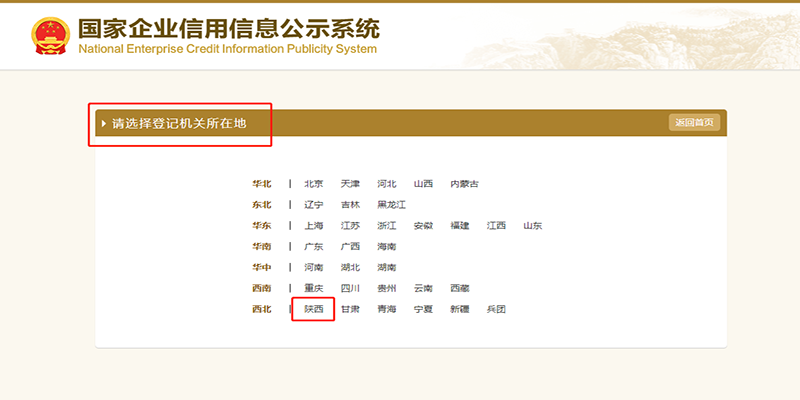Click the 华中 region label
Screen dimensions: 800x400
point(262,267)
